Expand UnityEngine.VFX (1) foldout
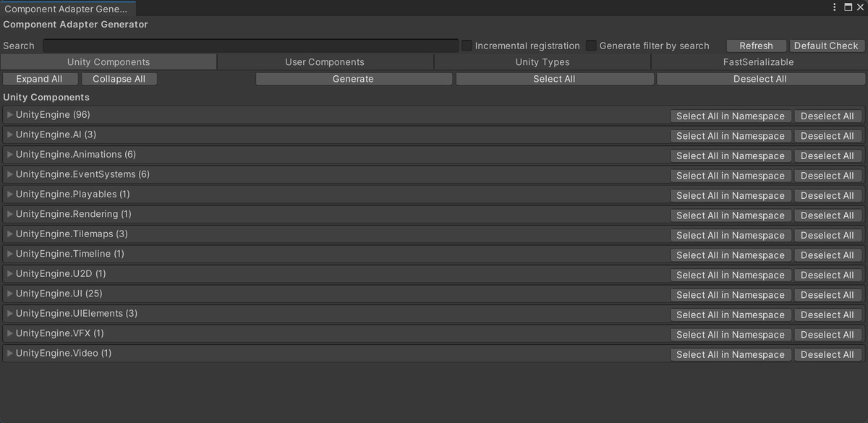This screenshot has width=868, height=423. point(10,333)
